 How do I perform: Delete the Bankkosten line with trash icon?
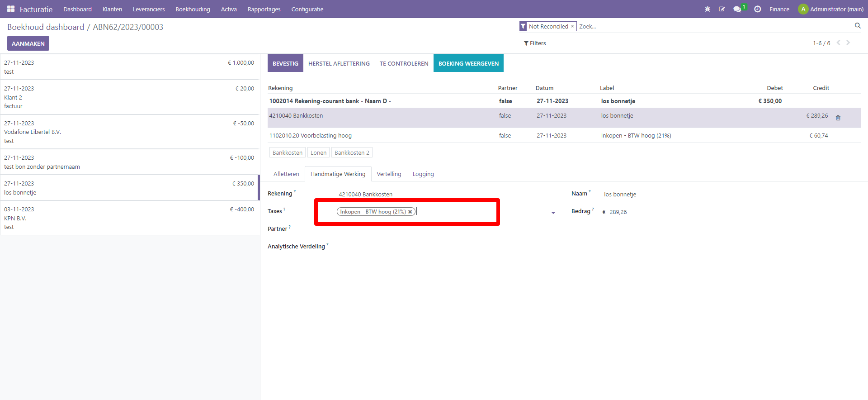tap(838, 118)
